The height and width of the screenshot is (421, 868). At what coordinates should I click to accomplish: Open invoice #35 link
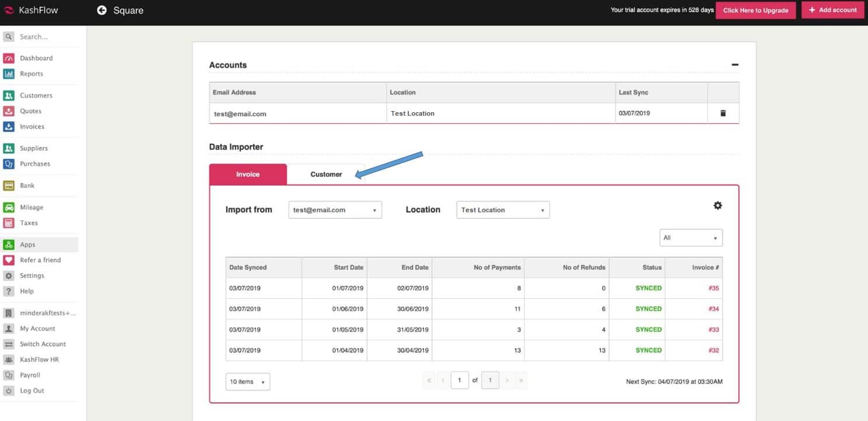pos(713,288)
